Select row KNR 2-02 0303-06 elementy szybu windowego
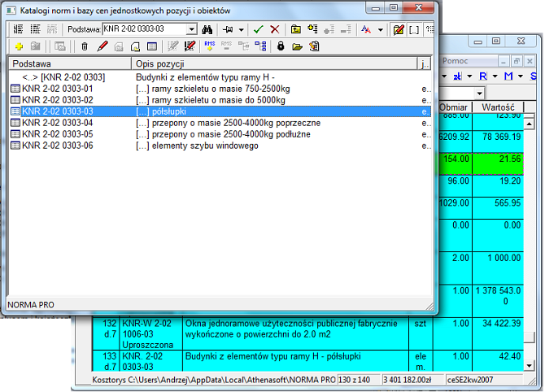Image resolution: width=545 pixels, height=392 pixels. tap(58, 146)
